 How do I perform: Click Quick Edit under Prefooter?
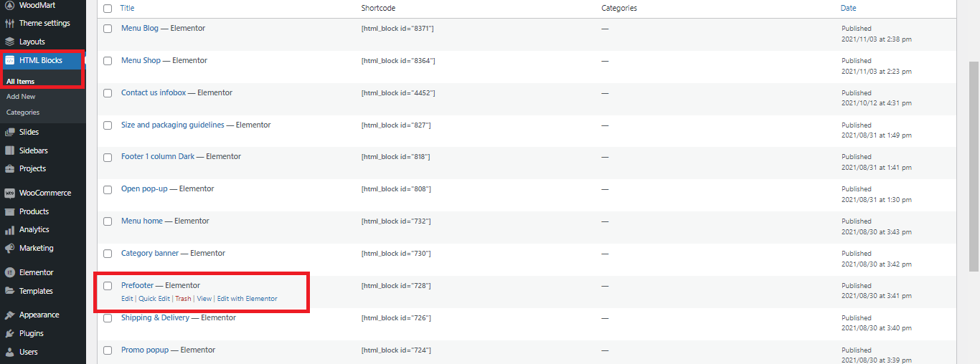coord(154,299)
